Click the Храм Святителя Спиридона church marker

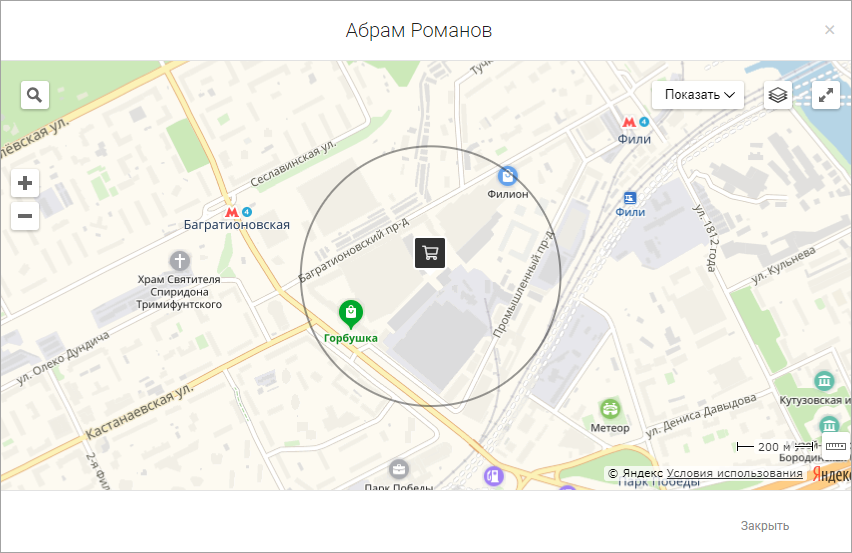(x=180, y=261)
